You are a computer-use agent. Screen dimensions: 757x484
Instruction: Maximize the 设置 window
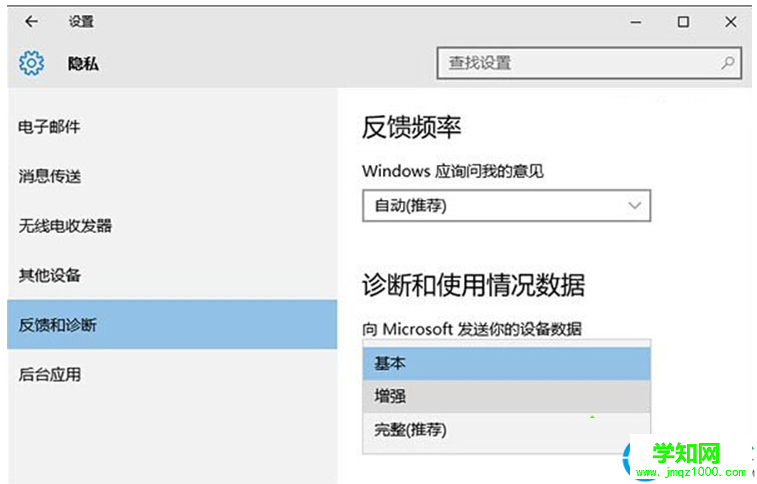(683, 21)
